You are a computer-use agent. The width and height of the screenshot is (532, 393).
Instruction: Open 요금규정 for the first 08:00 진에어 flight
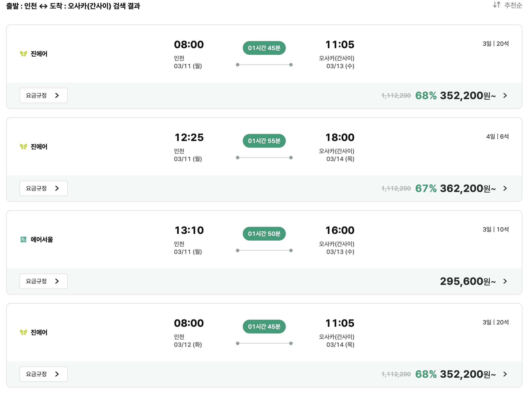coord(43,95)
